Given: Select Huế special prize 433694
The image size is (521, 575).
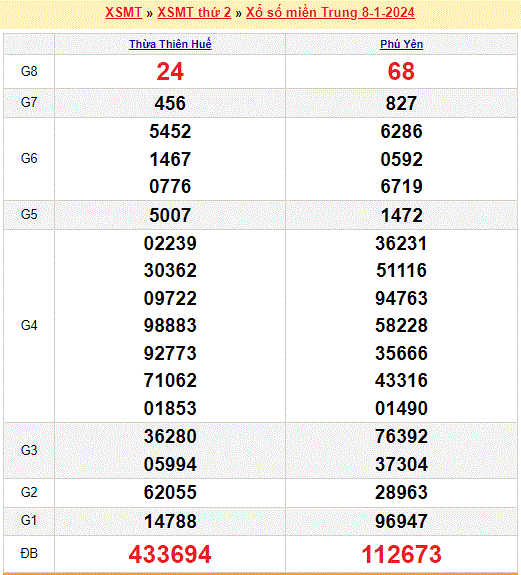Looking at the screenshot, I should [x=170, y=554].
